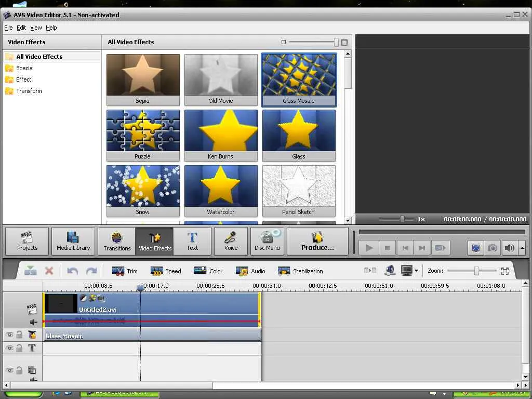
Task: Select the Glass effect thumbnail
Action: click(x=299, y=136)
